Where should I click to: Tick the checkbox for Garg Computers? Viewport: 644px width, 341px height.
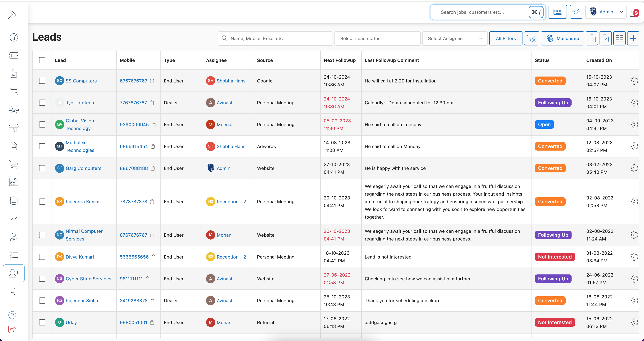click(42, 168)
